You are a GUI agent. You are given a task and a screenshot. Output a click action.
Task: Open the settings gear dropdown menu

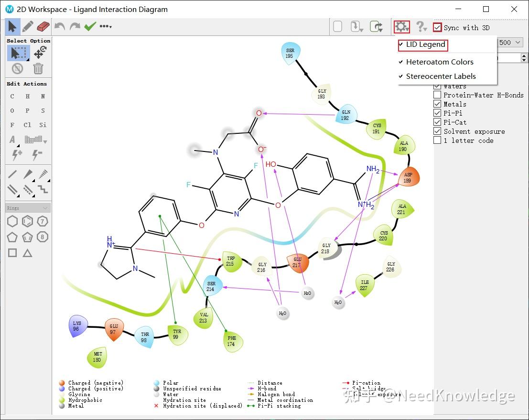401,27
